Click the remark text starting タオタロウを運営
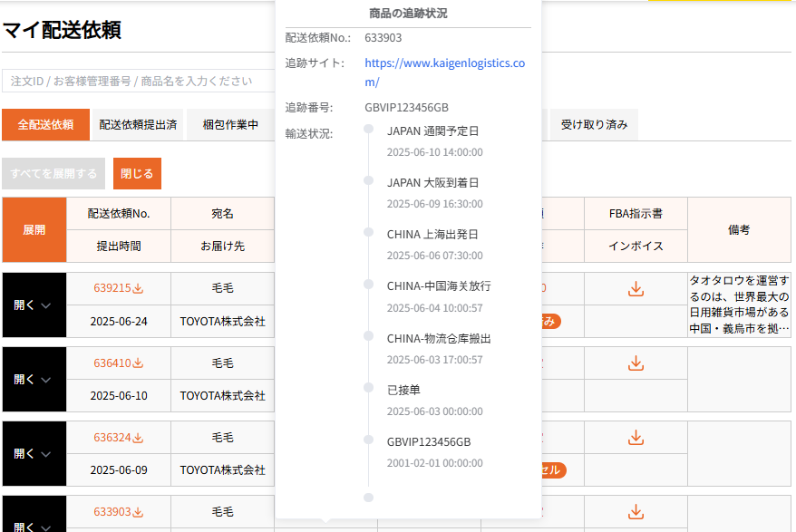This screenshot has width=796, height=532. (739, 305)
